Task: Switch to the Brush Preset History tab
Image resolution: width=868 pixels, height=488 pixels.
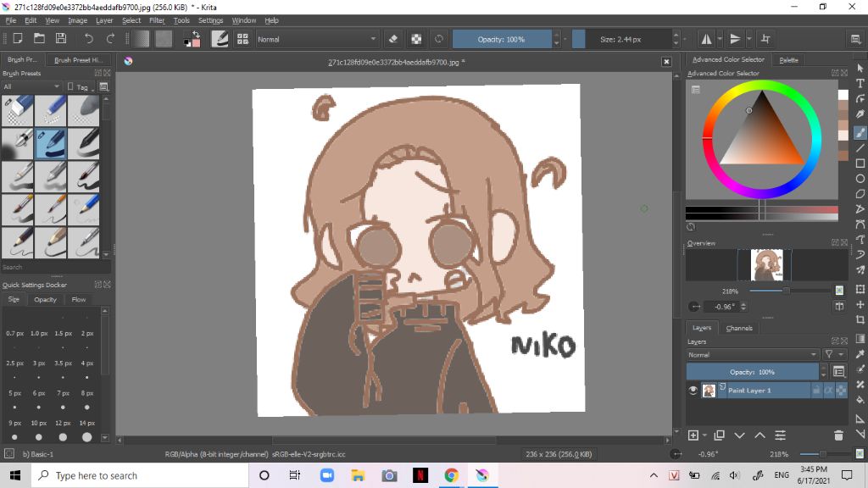Action: click(x=78, y=60)
